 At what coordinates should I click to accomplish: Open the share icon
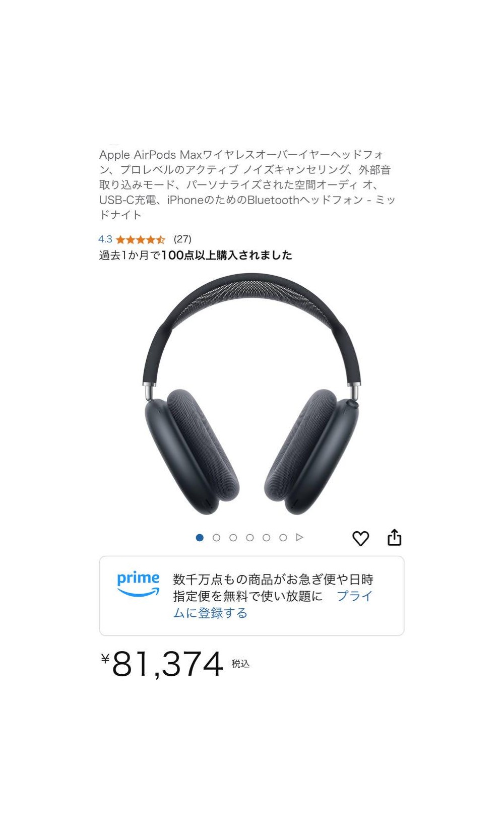395,537
